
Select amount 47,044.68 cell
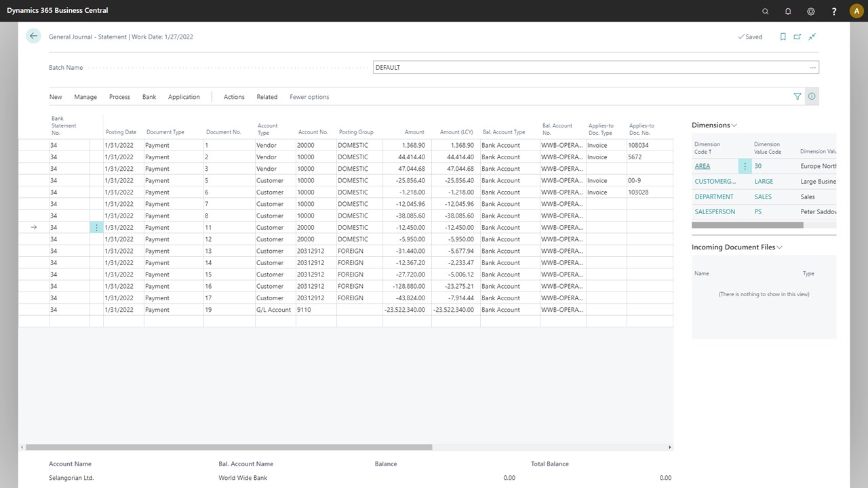407,169
